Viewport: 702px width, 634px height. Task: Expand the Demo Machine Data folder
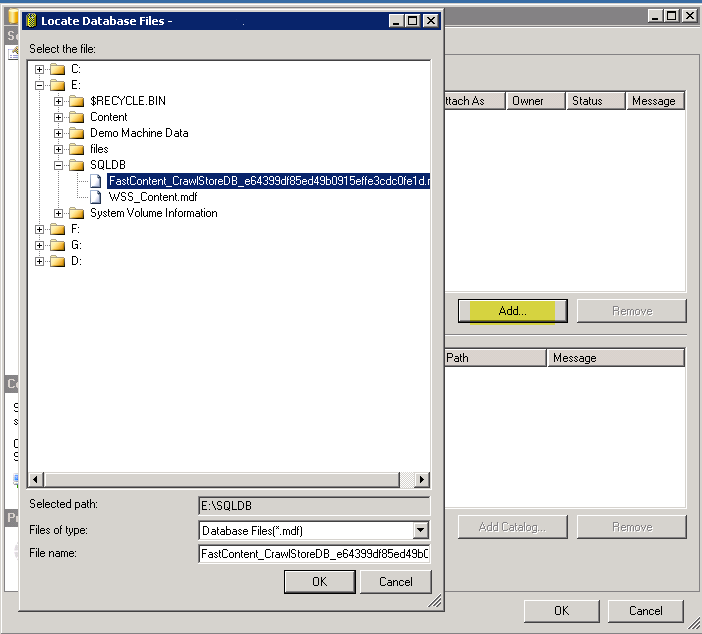point(58,133)
